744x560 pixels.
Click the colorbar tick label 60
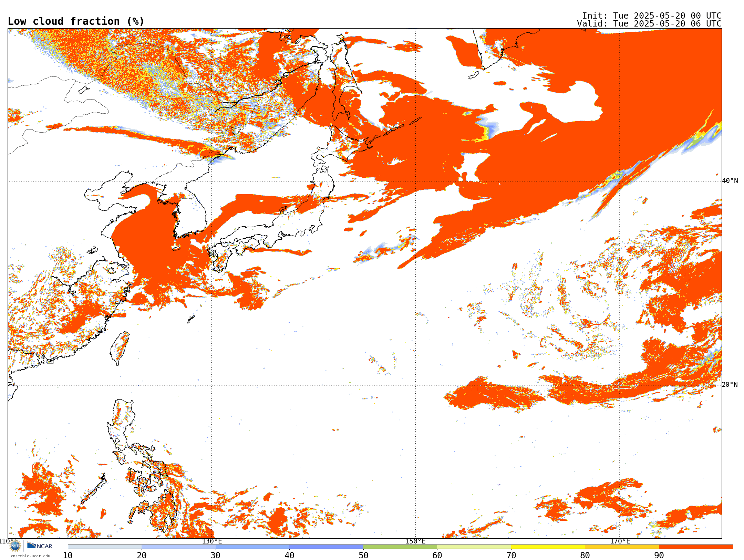[437, 556]
